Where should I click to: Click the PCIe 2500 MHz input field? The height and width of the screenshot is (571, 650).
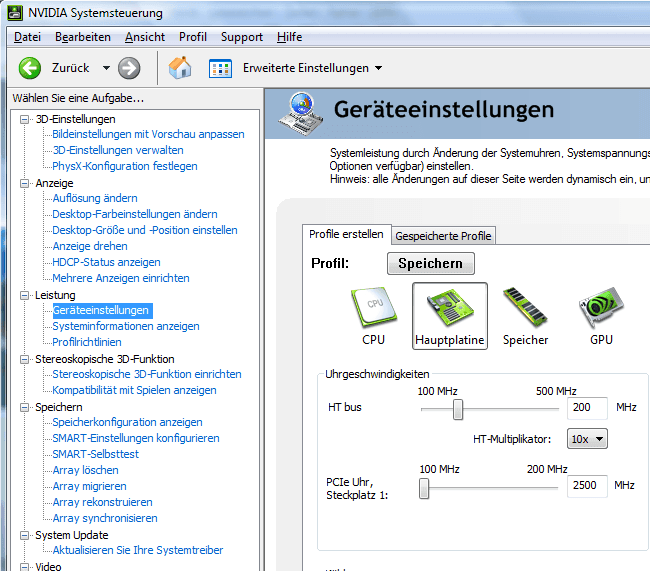pyautogui.click(x=587, y=486)
